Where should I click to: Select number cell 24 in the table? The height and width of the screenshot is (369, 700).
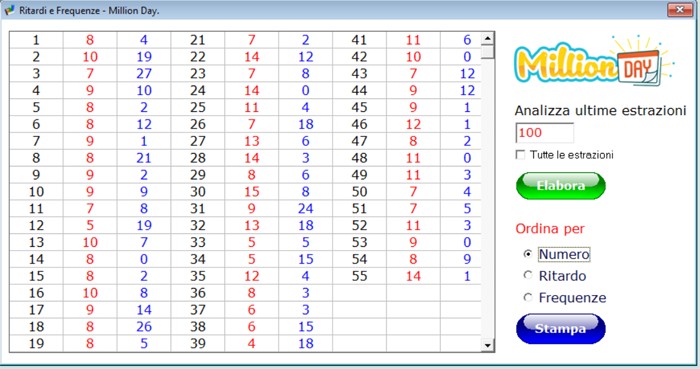tap(198, 91)
